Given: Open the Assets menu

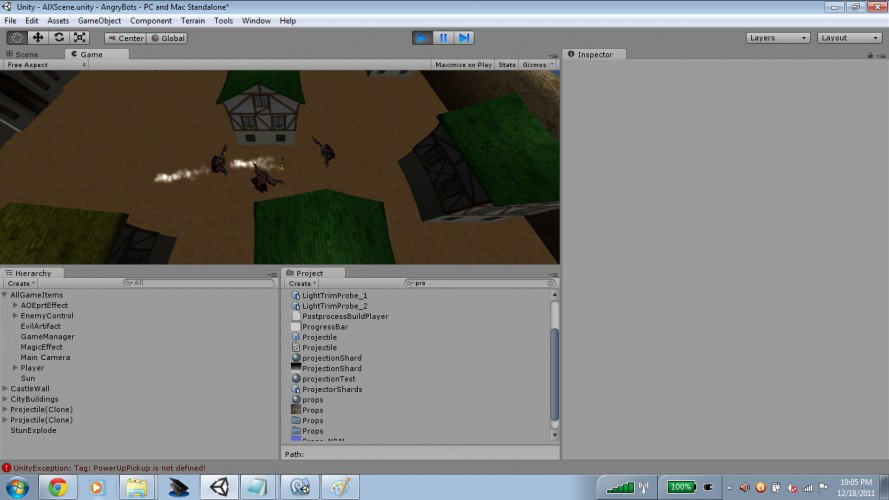Looking at the screenshot, I should tap(58, 20).
